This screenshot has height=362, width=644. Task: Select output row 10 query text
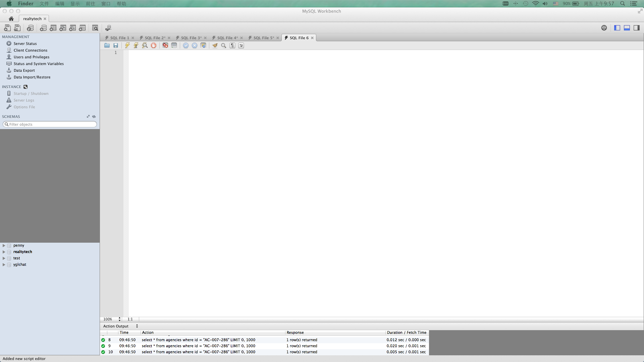click(x=198, y=352)
